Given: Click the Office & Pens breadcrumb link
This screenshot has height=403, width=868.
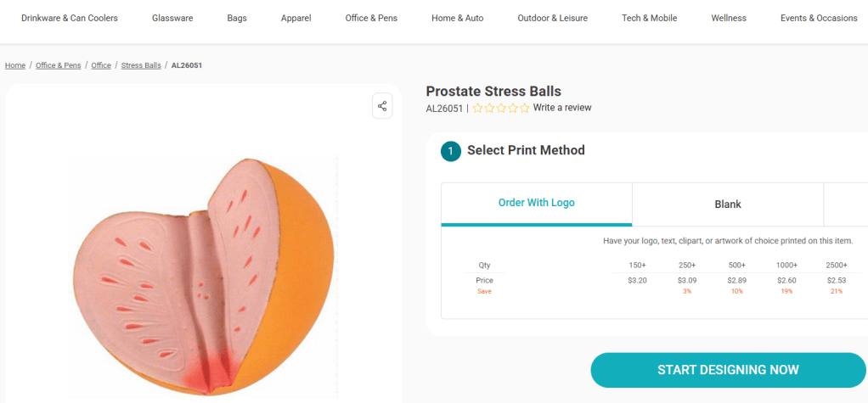Looking at the screenshot, I should point(59,65).
